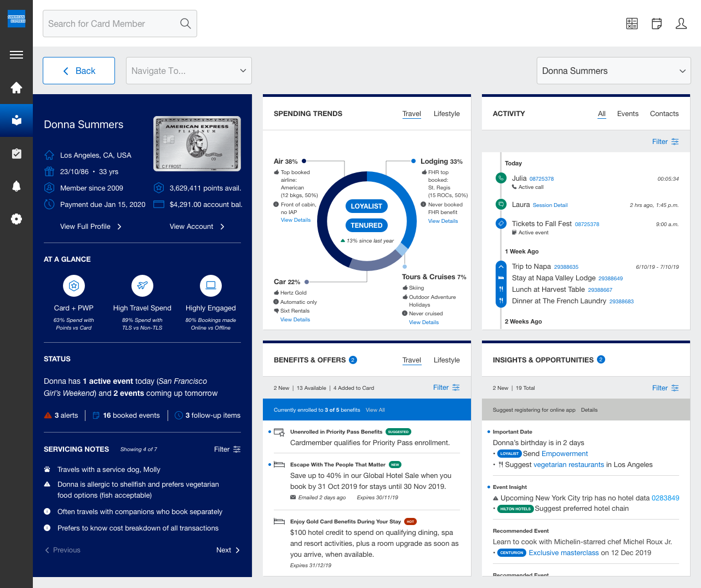
Task: Click the Priority Pass benefit card icon
Action: tap(279, 433)
